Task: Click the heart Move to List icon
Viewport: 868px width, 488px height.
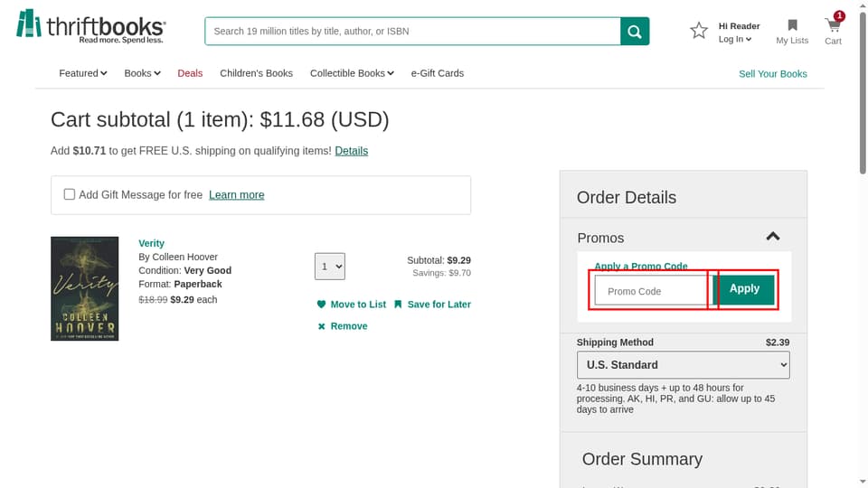Action: point(321,305)
